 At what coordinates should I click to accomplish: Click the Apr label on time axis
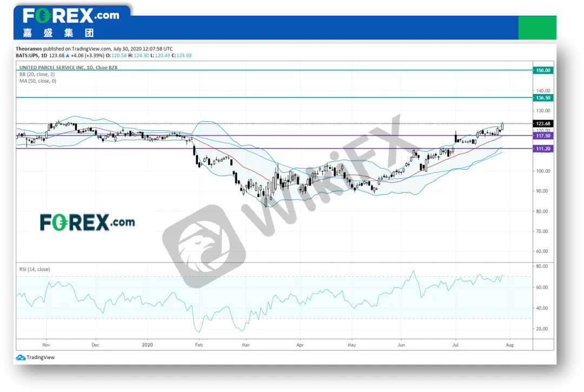300,345
